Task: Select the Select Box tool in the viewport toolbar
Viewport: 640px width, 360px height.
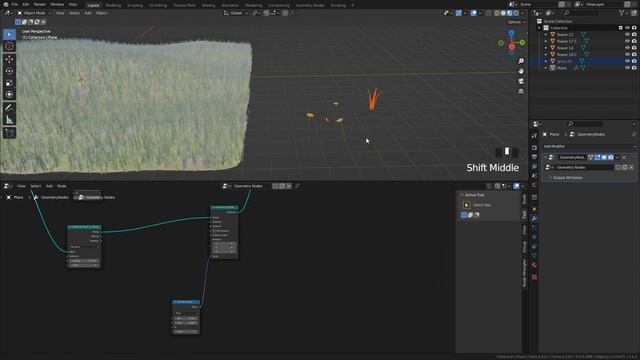Action: 9,34
